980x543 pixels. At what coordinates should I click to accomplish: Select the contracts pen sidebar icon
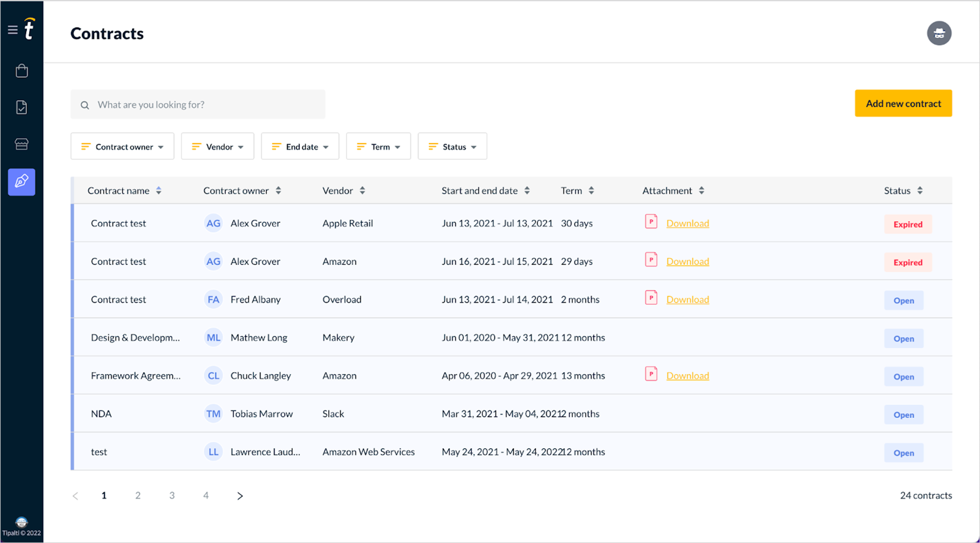22,182
